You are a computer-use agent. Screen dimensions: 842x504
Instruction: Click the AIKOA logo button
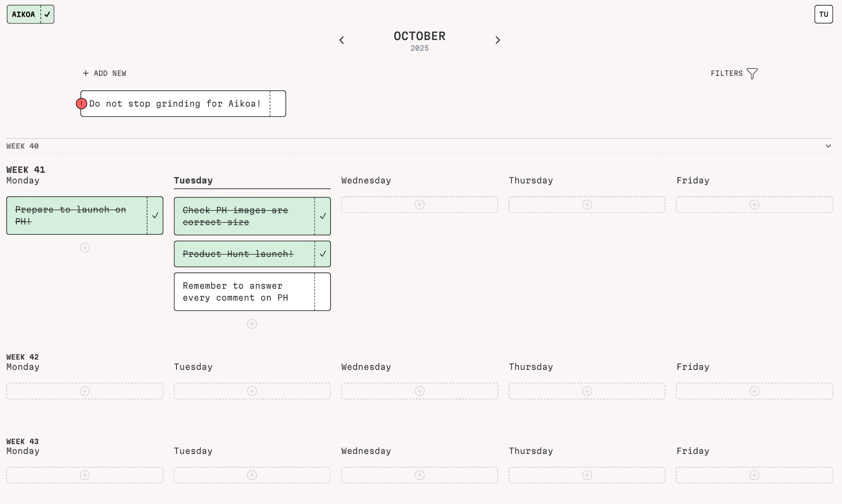(23, 14)
